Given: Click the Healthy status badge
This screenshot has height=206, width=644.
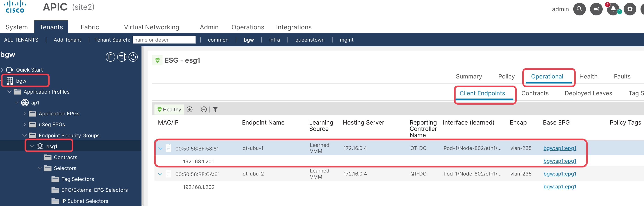Looking at the screenshot, I should coord(169,109).
